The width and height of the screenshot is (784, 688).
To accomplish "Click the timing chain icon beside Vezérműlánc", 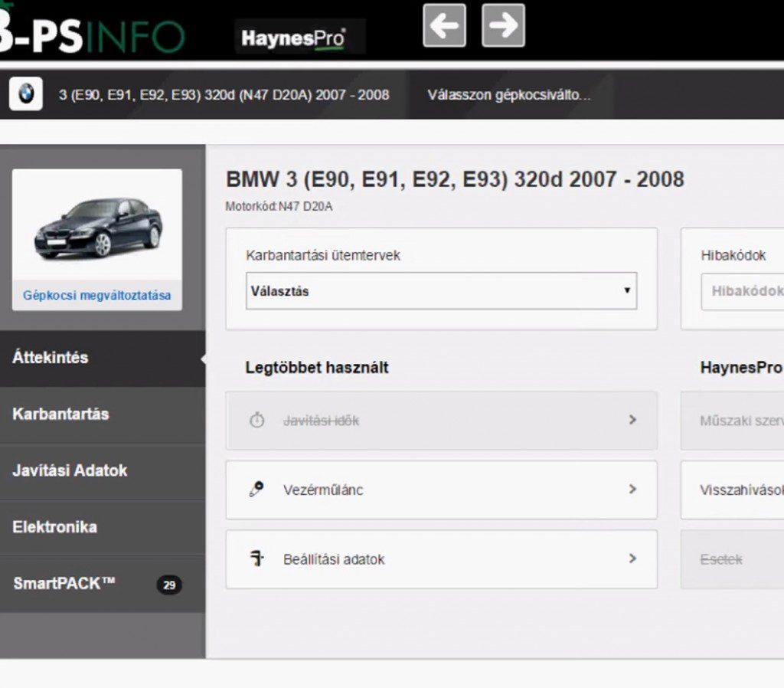I will coord(257,489).
